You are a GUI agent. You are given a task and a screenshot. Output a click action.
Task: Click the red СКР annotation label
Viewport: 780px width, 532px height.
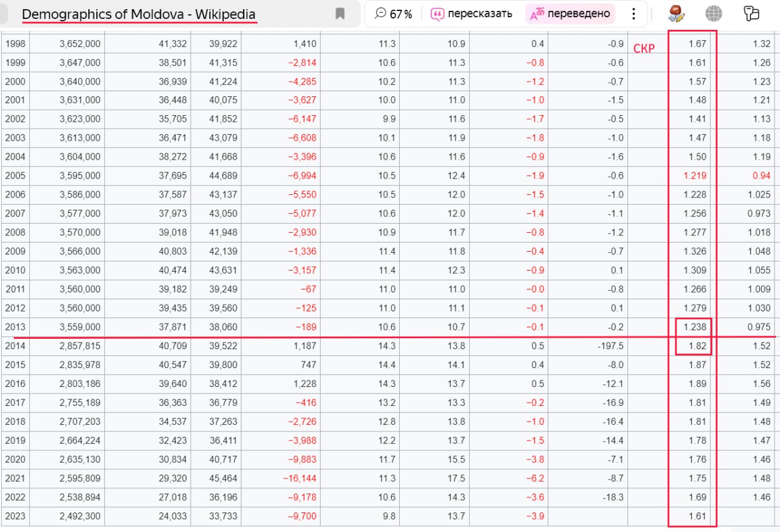tap(643, 49)
